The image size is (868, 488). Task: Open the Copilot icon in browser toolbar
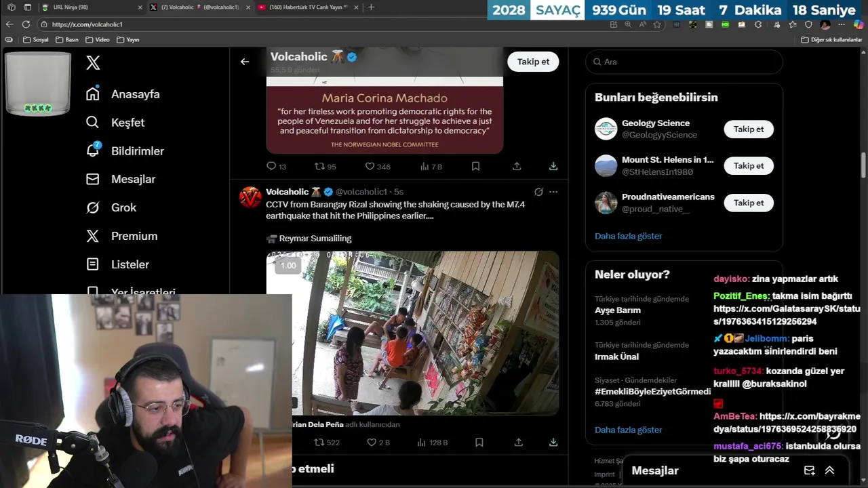tap(859, 24)
